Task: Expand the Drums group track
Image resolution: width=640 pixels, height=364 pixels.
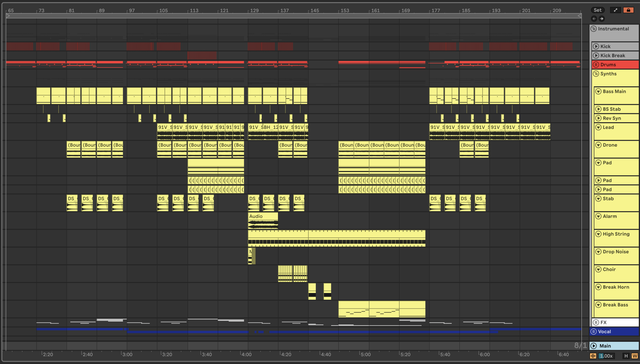Action: click(x=596, y=64)
